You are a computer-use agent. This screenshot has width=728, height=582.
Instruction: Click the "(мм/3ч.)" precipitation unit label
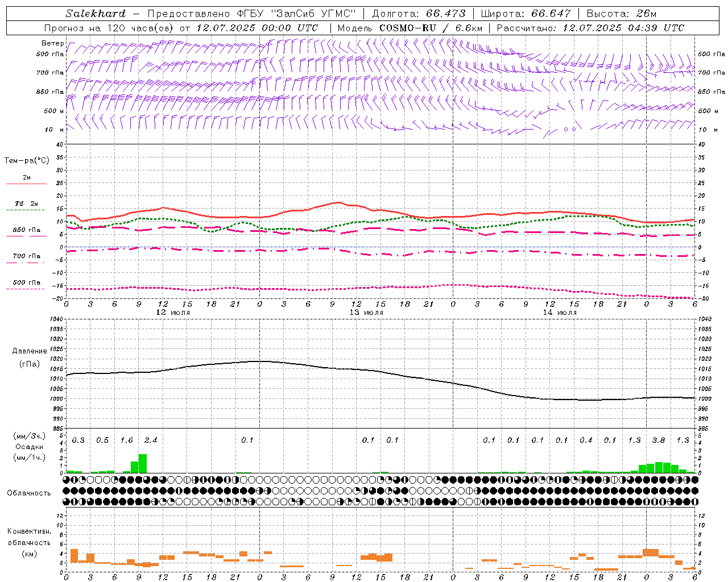pos(29,436)
